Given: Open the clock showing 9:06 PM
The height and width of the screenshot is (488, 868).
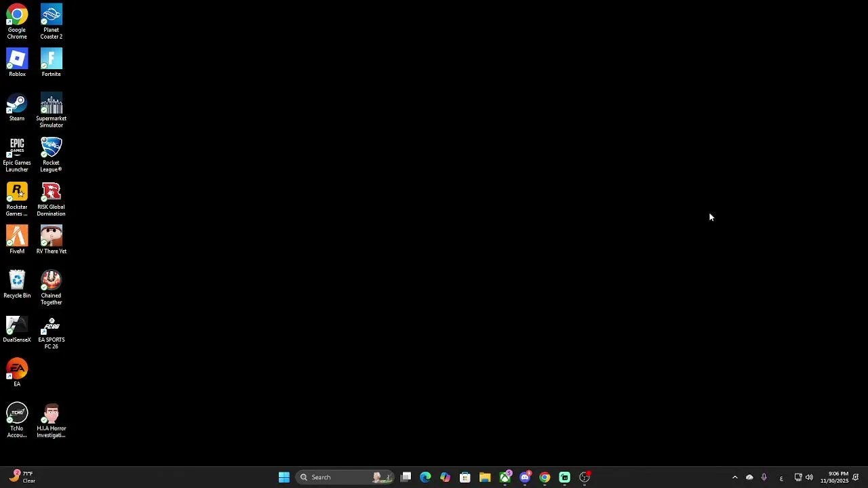Looking at the screenshot, I should pyautogui.click(x=834, y=477).
